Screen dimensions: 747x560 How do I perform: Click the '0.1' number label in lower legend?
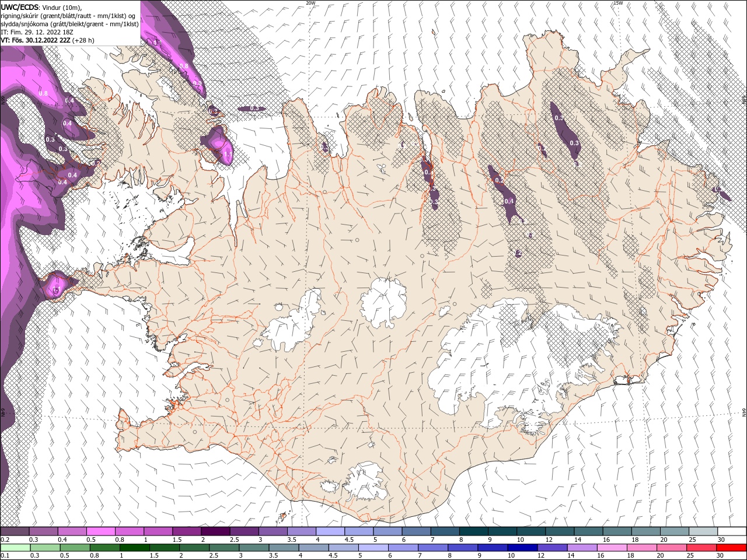pyautogui.click(x=5, y=555)
